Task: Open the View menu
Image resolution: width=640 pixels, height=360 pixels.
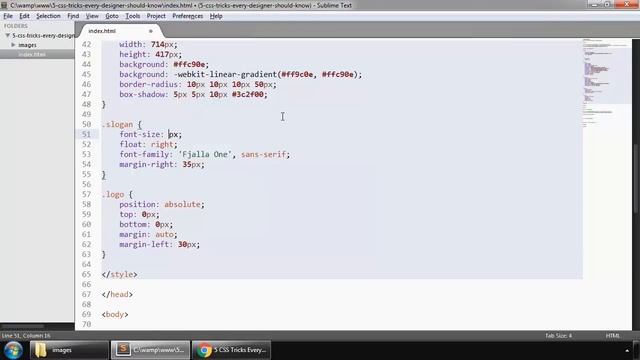Action: pos(92,16)
